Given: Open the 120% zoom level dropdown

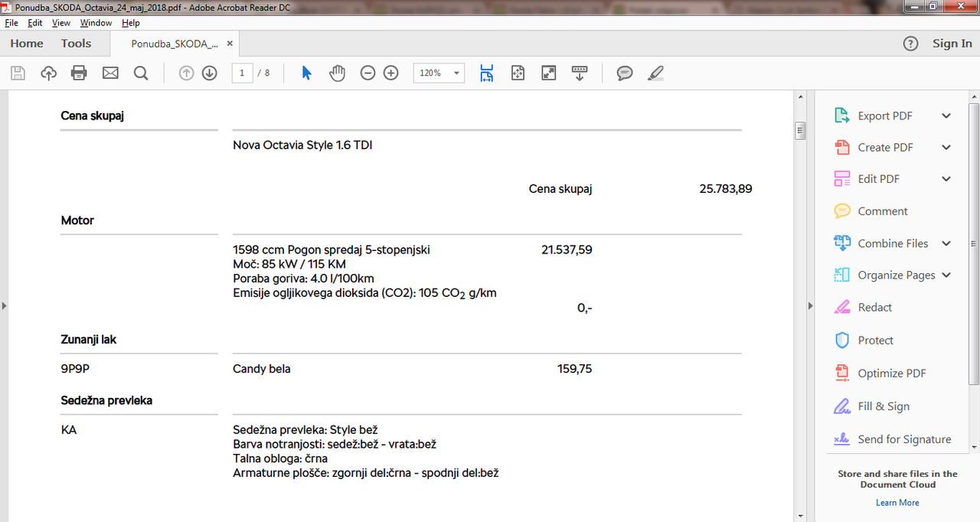Looking at the screenshot, I should (439, 73).
